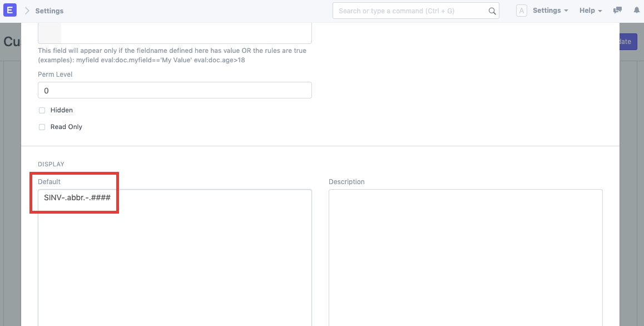This screenshot has height=326, width=644.
Task: Click the search magnifier icon
Action: pos(492,11)
